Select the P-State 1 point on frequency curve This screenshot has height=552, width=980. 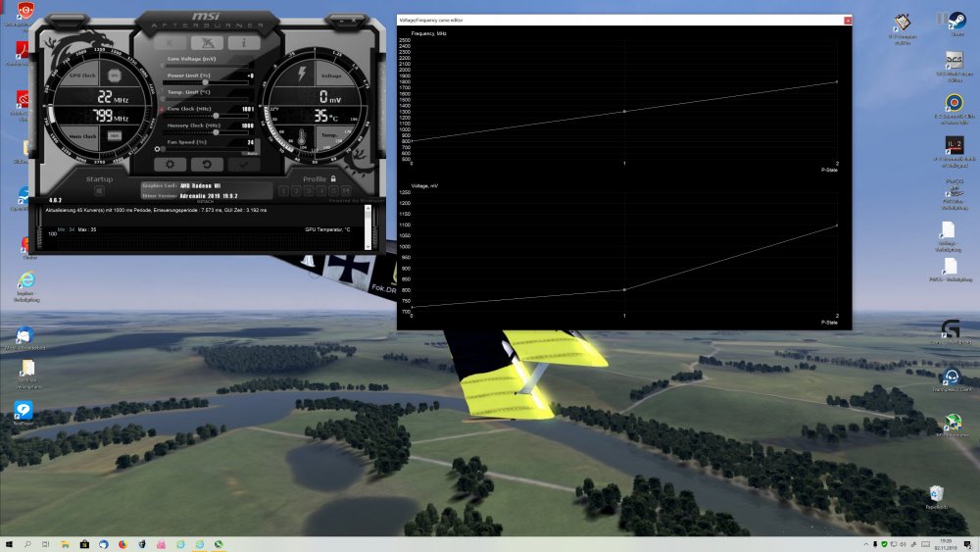pyautogui.click(x=624, y=112)
